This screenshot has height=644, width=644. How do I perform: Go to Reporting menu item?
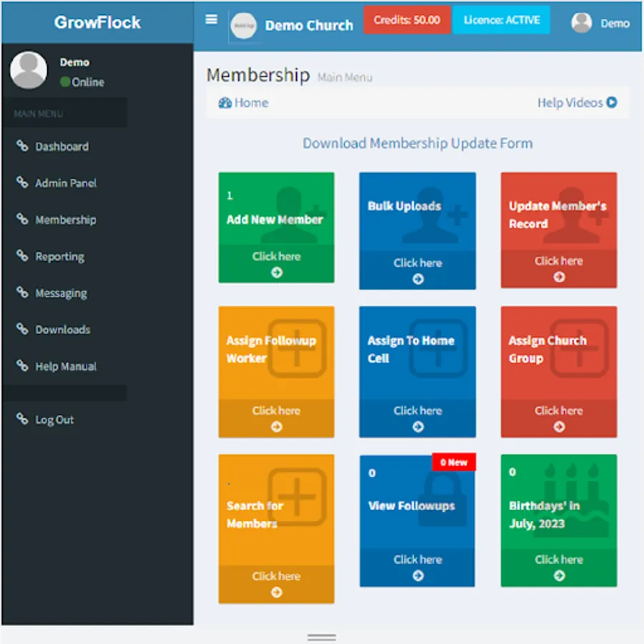(59, 257)
